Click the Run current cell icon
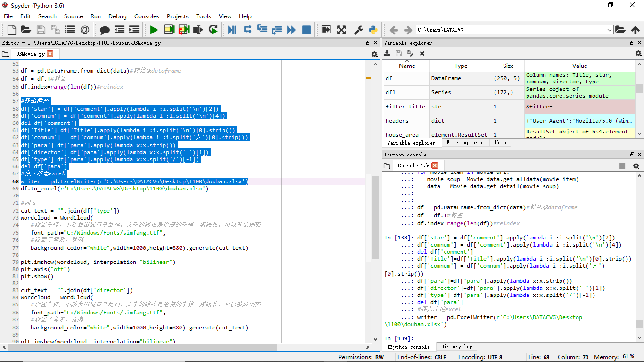 (x=169, y=30)
